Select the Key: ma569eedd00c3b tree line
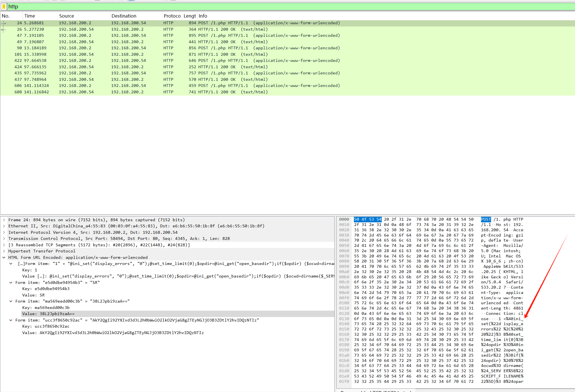The image size is (575, 392). [x=46, y=308]
